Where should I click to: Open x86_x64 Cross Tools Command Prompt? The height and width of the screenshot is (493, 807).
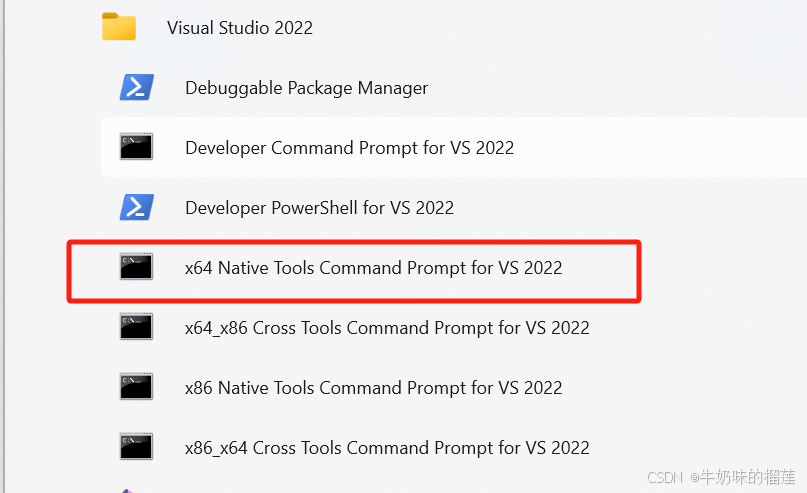[387, 448]
